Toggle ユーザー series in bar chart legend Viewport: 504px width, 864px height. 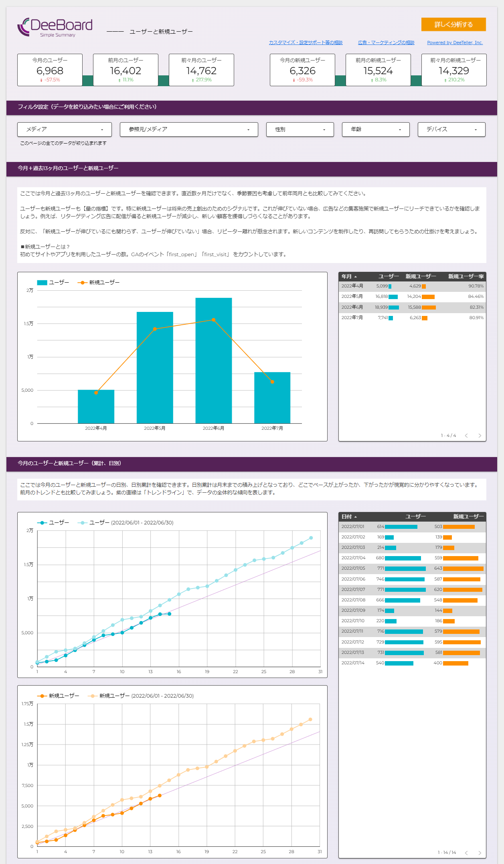pos(53,283)
